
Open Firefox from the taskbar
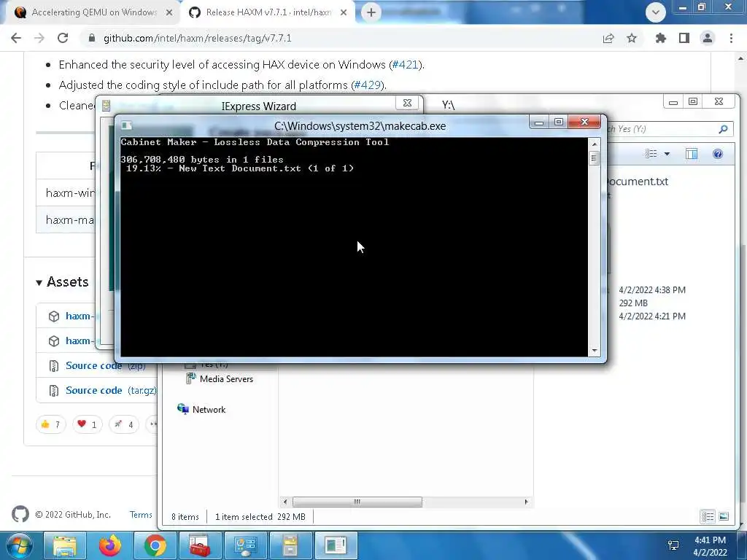(109, 545)
